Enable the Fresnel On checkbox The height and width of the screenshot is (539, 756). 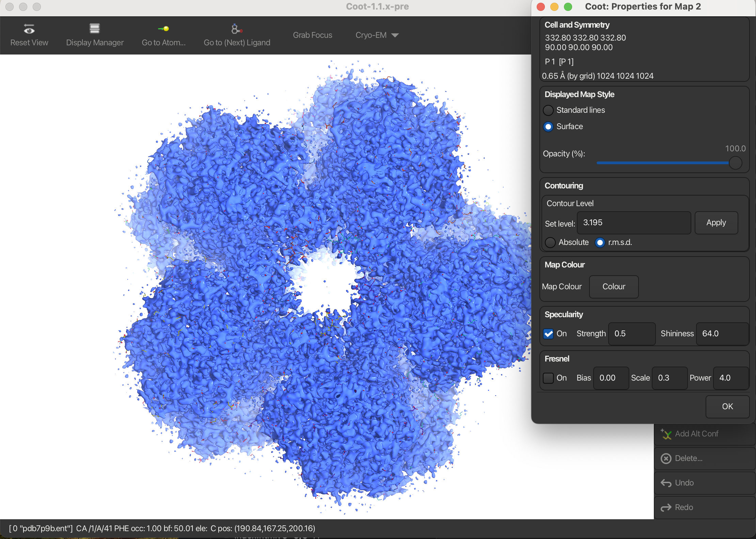[548, 378]
